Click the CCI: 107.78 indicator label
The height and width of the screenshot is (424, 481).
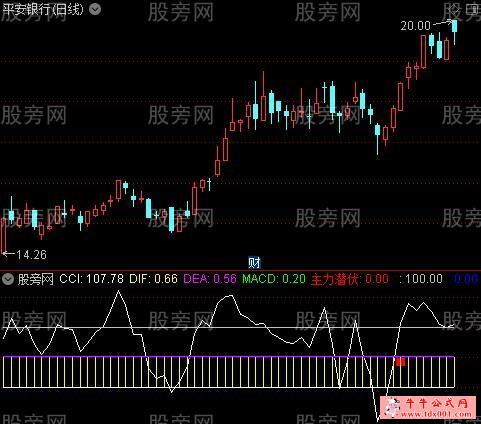(91, 279)
